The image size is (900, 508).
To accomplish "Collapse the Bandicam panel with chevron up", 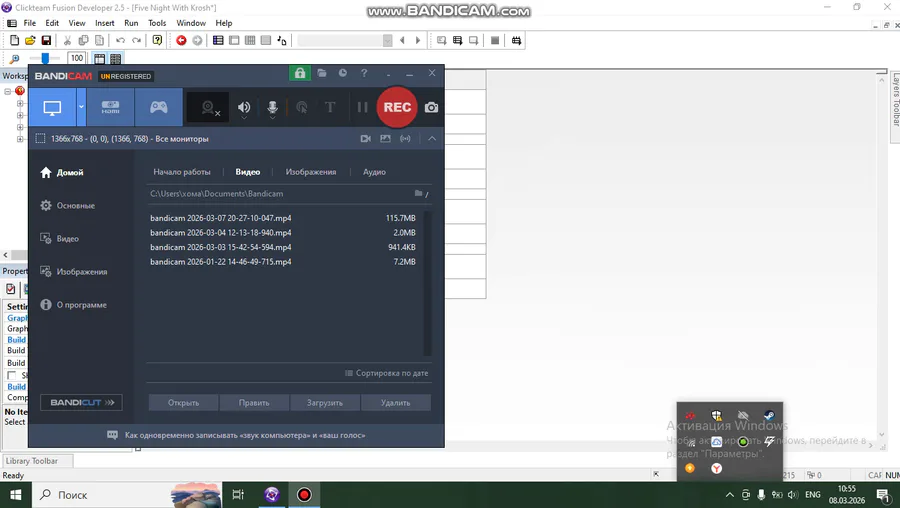I will [x=432, y=138].
